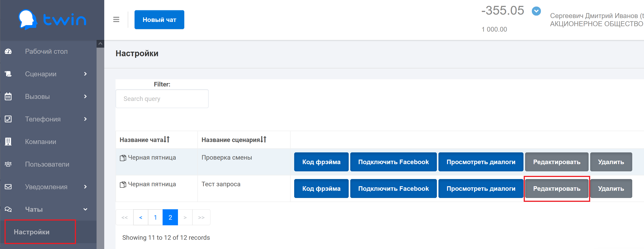644x249 pixels.
Task: Open Уведомления menu label
Action: (46, 187)
